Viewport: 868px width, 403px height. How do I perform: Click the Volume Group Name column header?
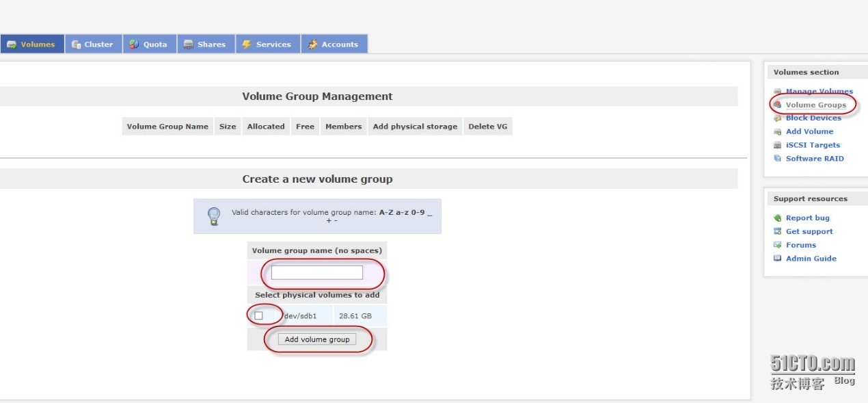point(167,127)
